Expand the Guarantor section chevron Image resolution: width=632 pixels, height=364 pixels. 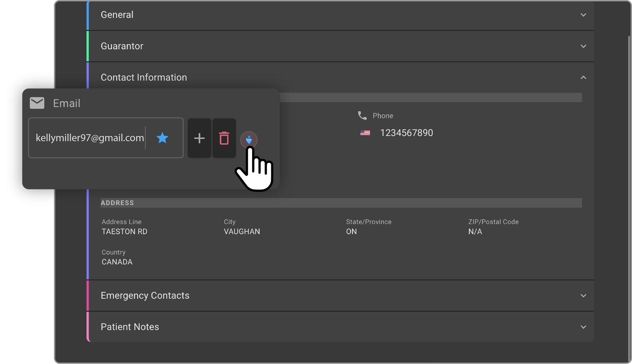[x=583, y=46]
